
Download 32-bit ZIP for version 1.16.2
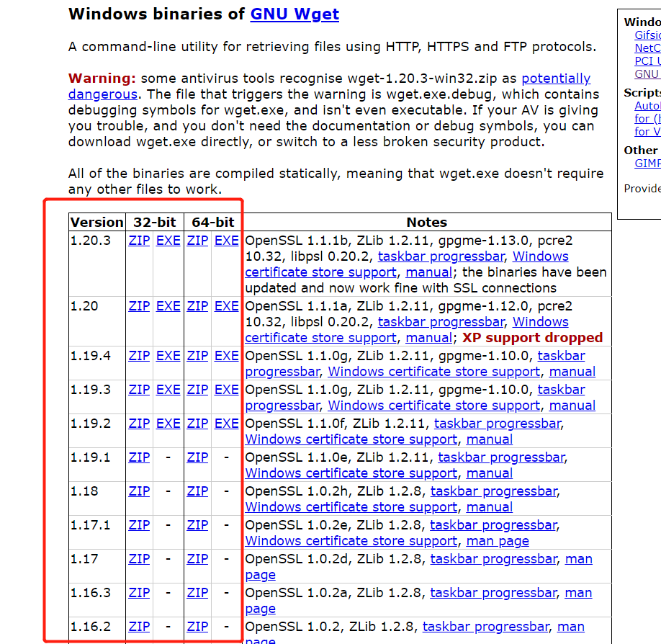click(139, 626)
